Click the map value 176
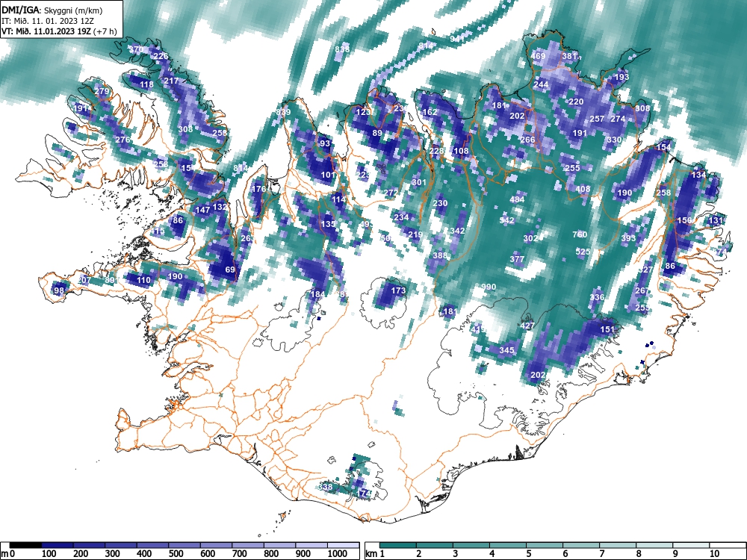This screenshot has height=560, width=747. (258, 189)
